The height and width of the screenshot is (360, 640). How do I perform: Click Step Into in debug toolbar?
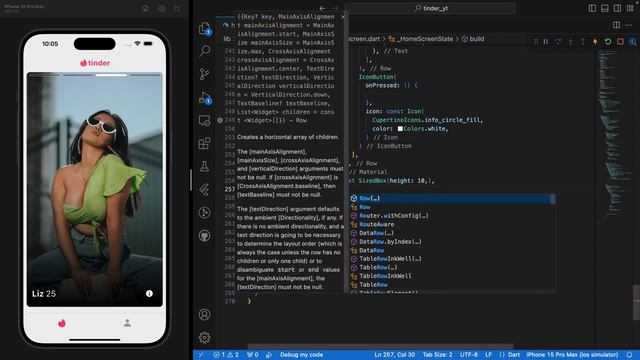(571, 42)
